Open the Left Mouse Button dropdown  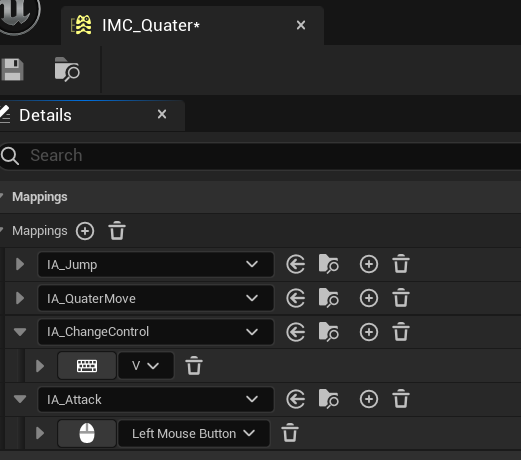pyautogui.click(x=194, y=433)
